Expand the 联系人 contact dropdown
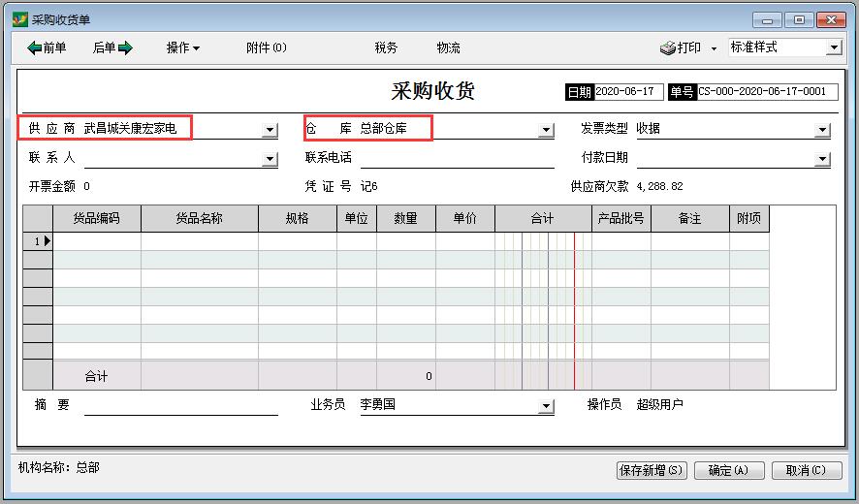 270,159
